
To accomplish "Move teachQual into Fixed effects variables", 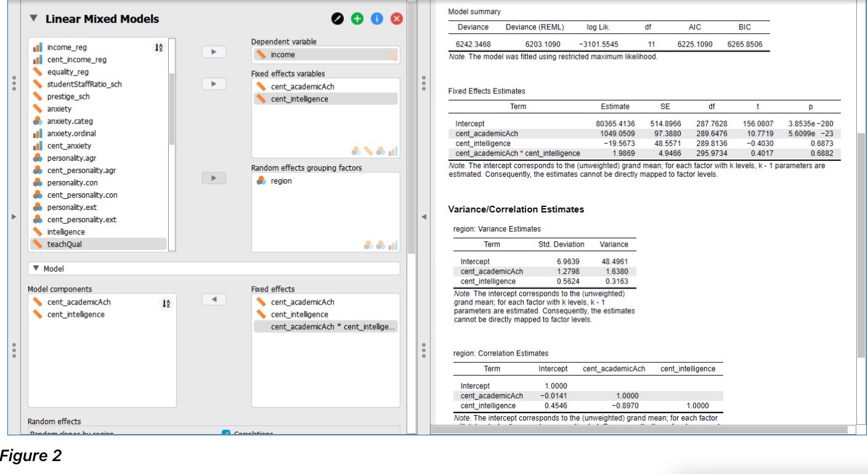I will coord(213,84).
